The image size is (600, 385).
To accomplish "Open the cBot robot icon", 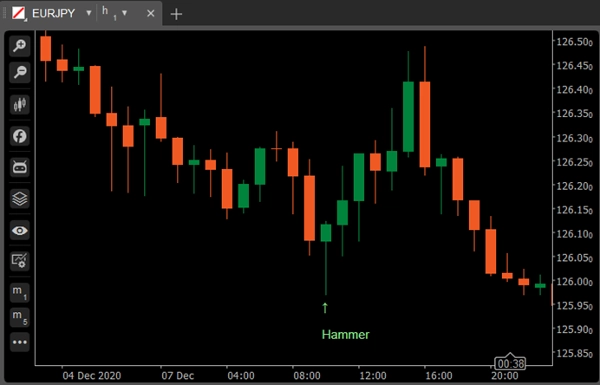I will tap(20, 167).
